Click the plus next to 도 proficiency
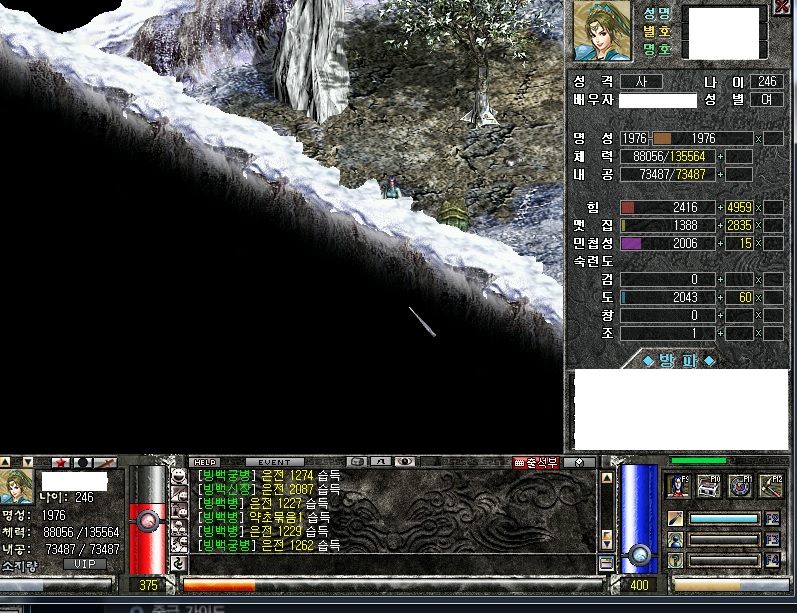The image size is (797, 613). pyautogui.click(x=720, y=297)
